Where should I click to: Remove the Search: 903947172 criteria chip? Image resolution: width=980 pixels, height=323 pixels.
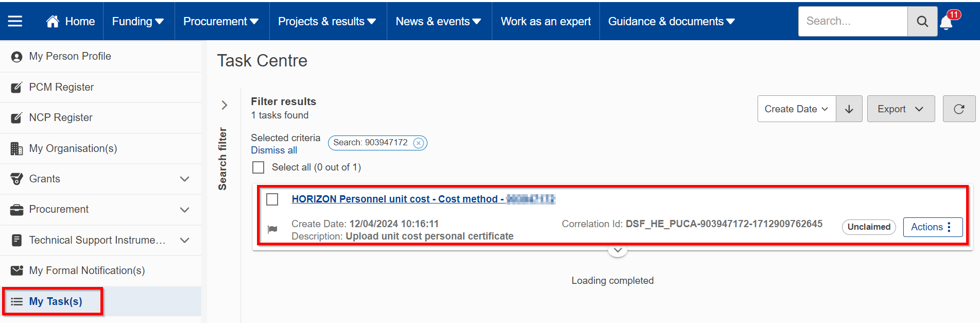(x=419, y=143)
